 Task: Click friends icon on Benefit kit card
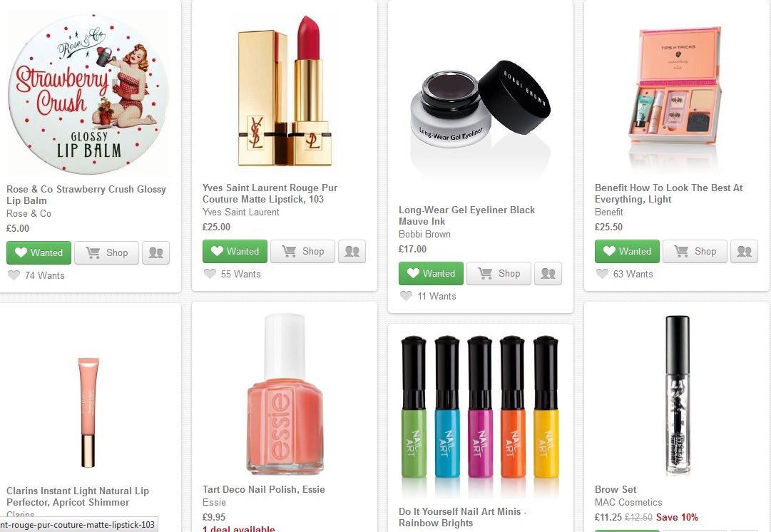click(744, 251)
